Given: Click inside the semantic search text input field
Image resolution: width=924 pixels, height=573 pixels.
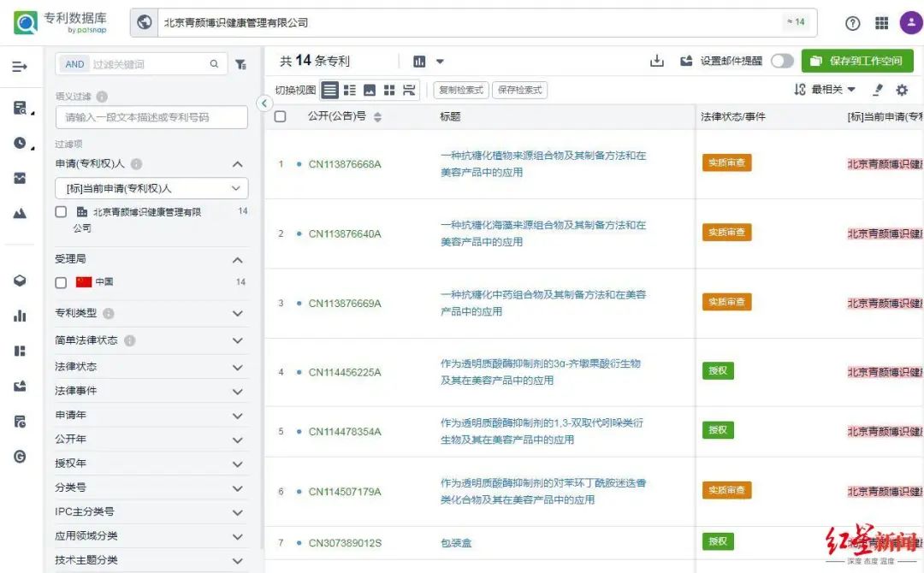Looking at the screenshot, I should pyautogui.click(x=151, y=116).
